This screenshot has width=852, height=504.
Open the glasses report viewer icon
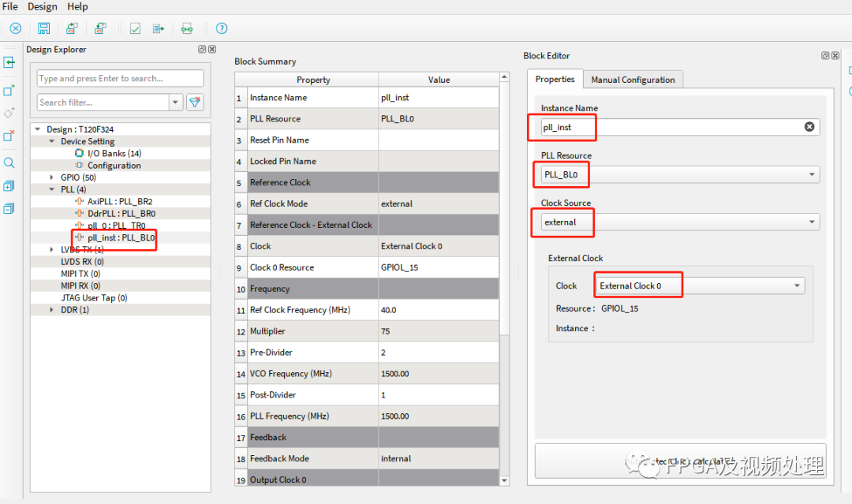coord(187,28)
